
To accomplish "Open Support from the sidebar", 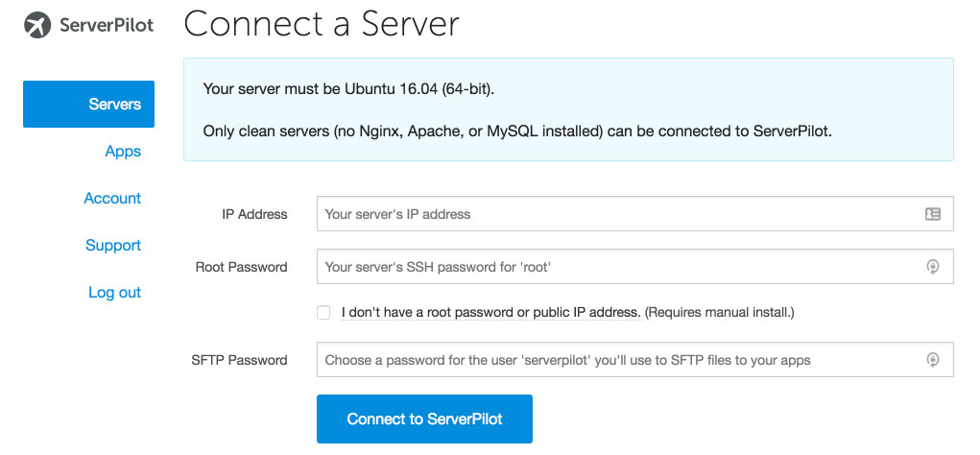I will point(113,245).
